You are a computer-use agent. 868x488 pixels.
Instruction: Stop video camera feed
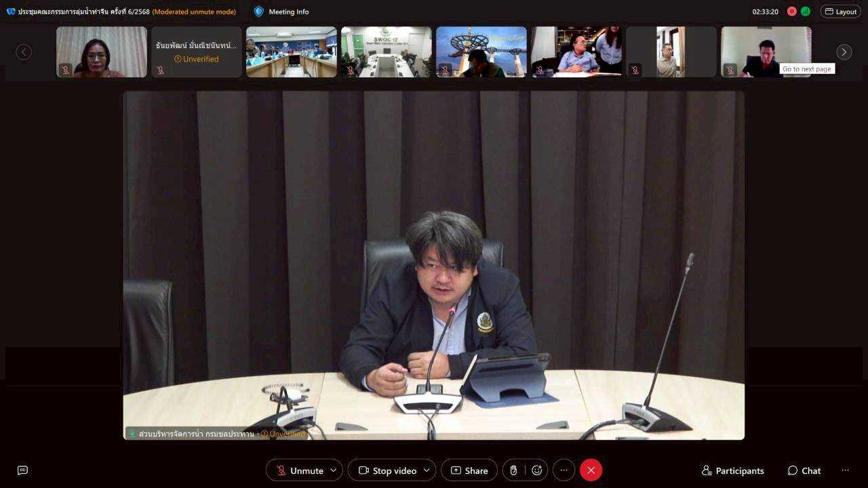click(x=387, y=470)
